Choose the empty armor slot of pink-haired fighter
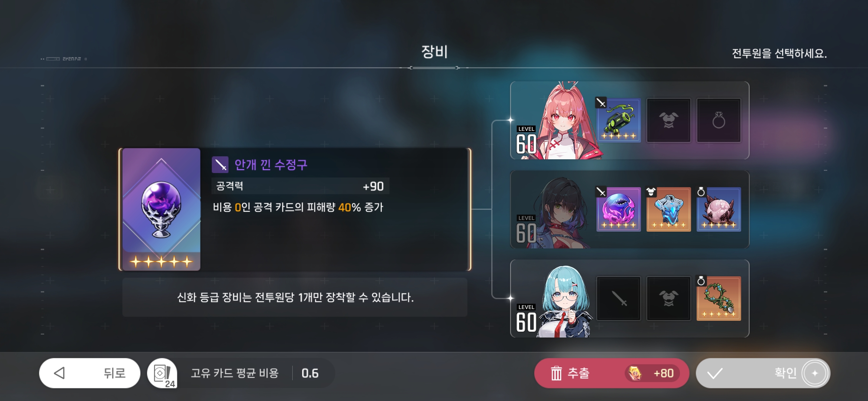 point(668,120)
